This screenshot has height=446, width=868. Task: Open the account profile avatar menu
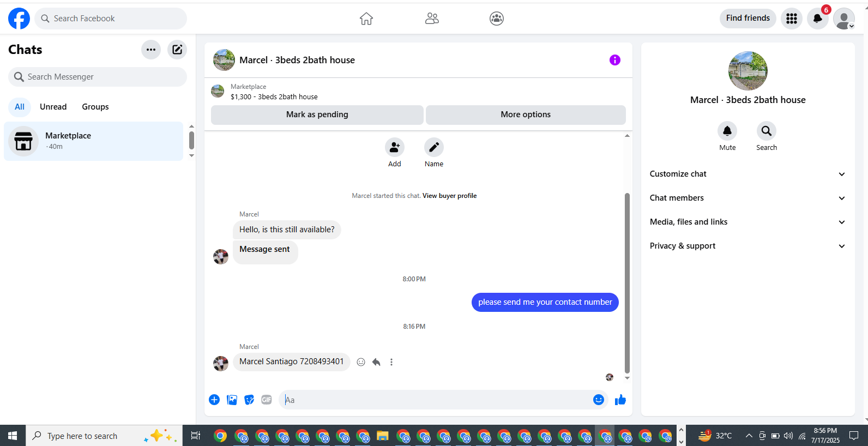click(844, 19)
